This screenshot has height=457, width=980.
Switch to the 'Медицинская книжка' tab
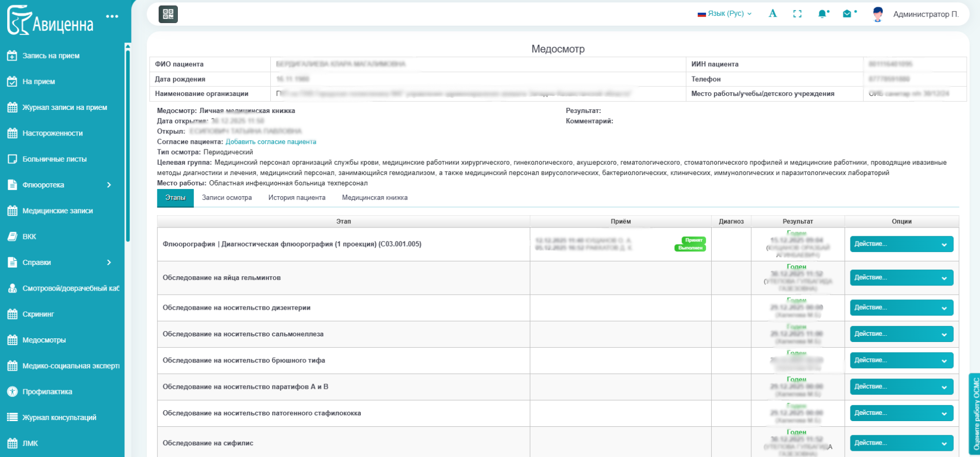pos(375,198)
